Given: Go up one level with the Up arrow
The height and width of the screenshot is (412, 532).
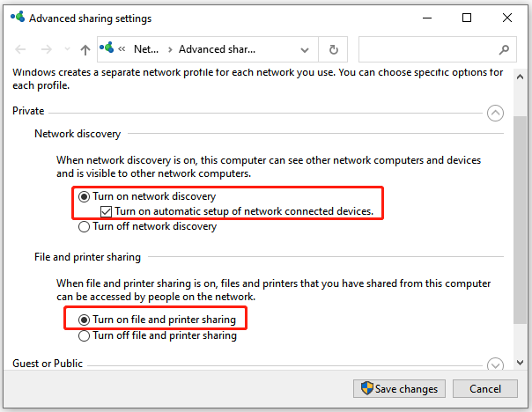Looking at the screenshot, I should pyautogui.click(x=85, y=50).
